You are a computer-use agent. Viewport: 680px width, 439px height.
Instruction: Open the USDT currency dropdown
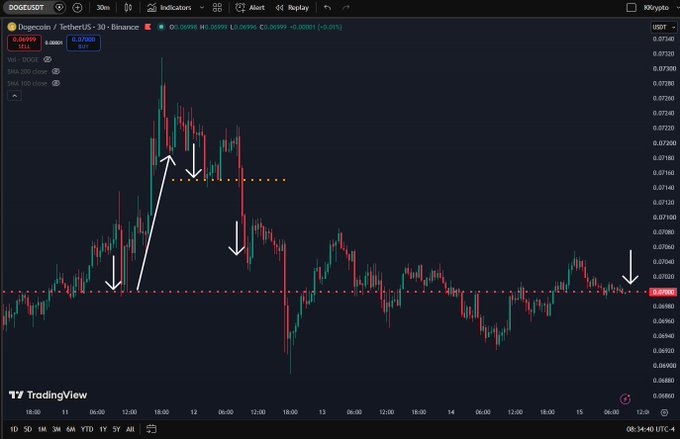click(x=664, y=27)
